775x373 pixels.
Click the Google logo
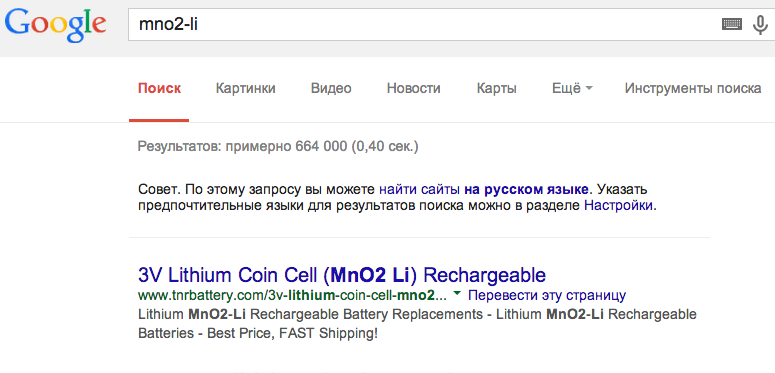pyautogui.click(x=55, y=26)
